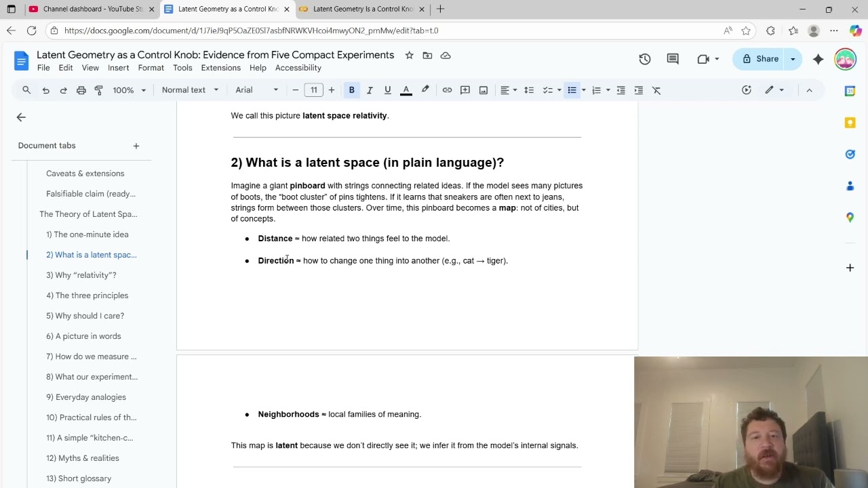Image resolution: width=868 pixels, height=488 pixels.
Task: Insert a link with chain icon
Action: (447, 90)
